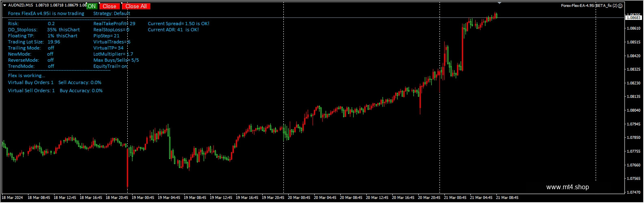The height and width of the screenshot is (203, 644).
Task: Click the '19 Mar 12:45' time axis label
Action: [x=221, y=198]
